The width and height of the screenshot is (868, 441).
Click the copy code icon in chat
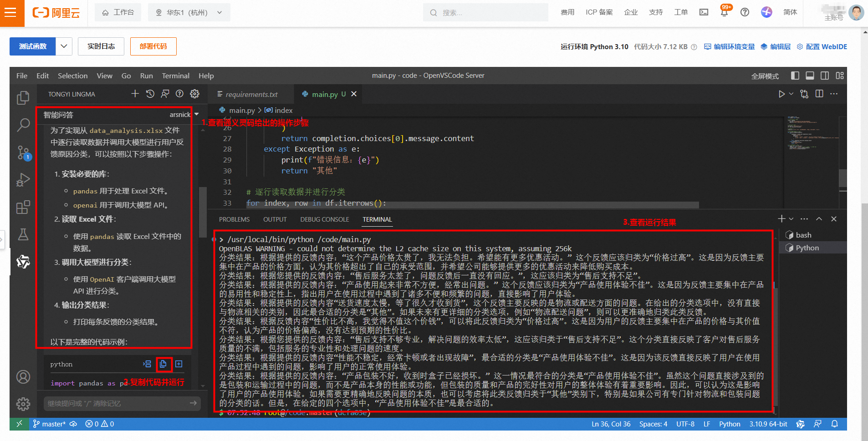click(163, 364)
